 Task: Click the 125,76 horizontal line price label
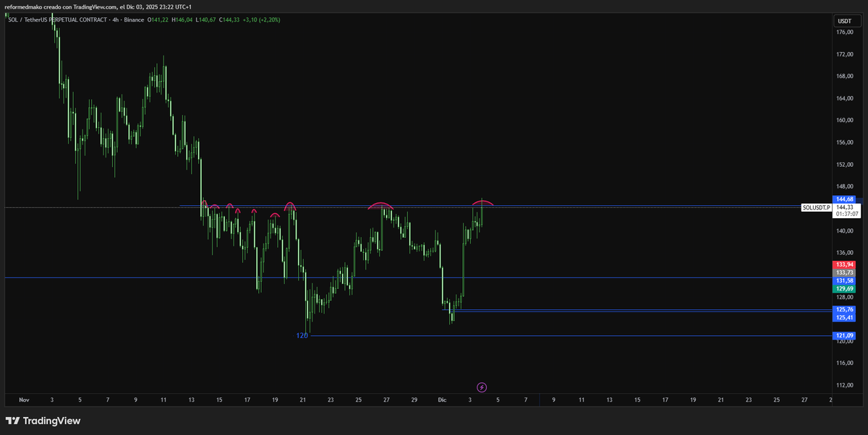(843, 309)
